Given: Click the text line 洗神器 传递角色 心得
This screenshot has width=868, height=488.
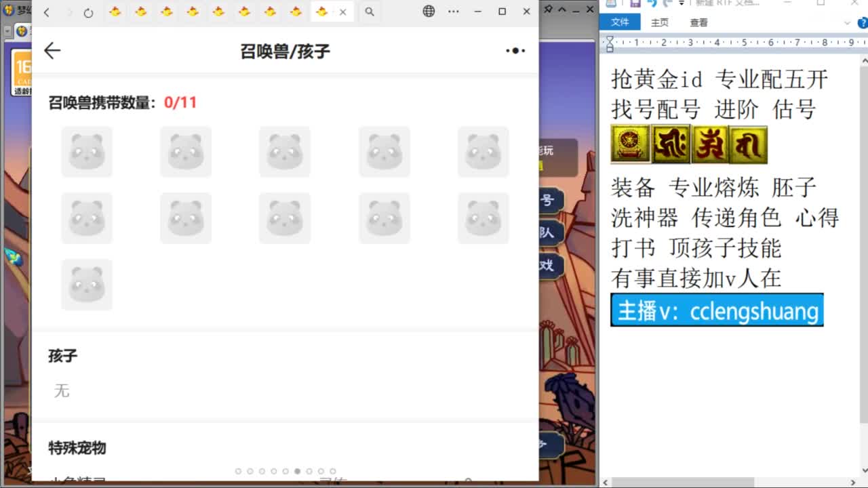Looking at the screenshot, I should pyautogui.click(x=725, y=218).
